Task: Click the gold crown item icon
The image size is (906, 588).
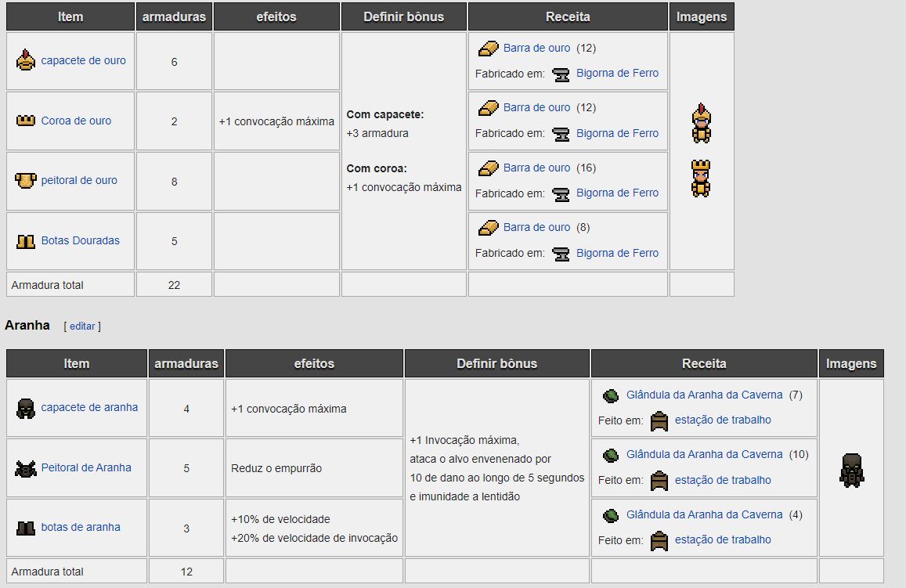Action: pos(26,121)
